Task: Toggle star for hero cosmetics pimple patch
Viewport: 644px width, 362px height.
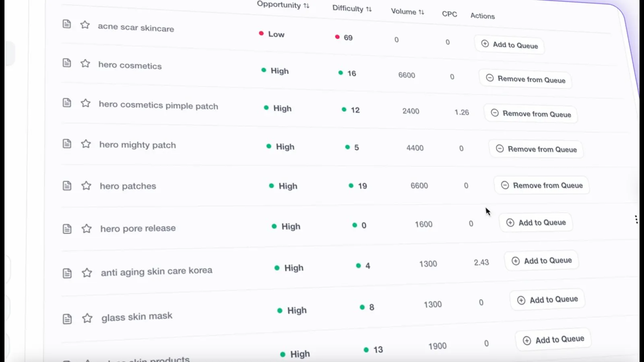Action: coord(86,103)
